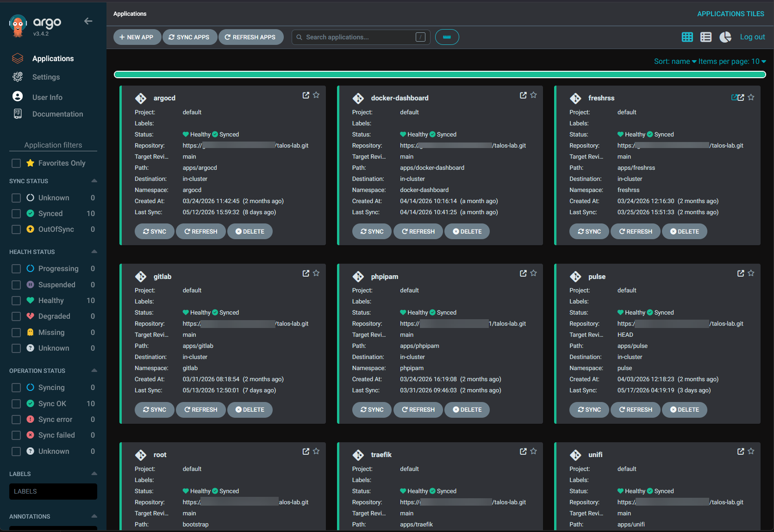
Task: Open gitlab app external link icon
Action: 306,273
